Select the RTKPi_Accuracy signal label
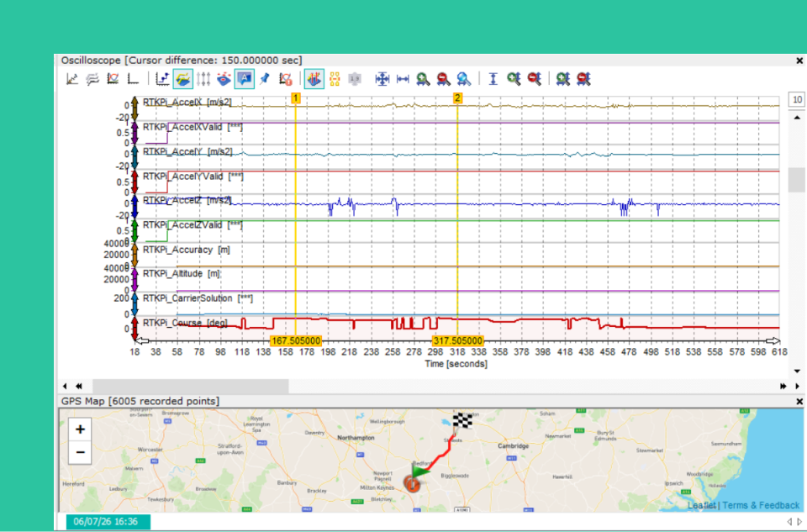The image size is (807, 532). [x=187, y=250]
